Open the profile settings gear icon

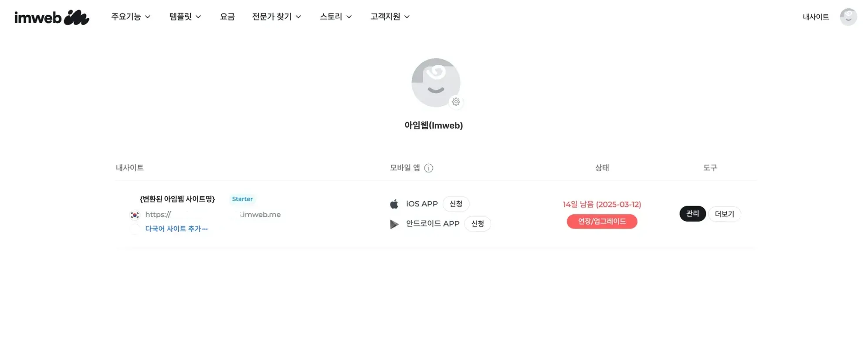coord(456,101)
